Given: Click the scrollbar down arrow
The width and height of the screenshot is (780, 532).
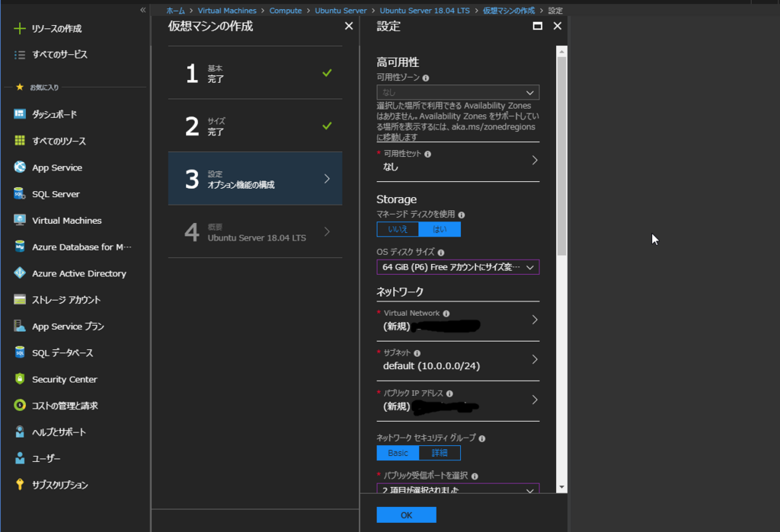Looking at the screenshot, I should [x=561, y=488].
